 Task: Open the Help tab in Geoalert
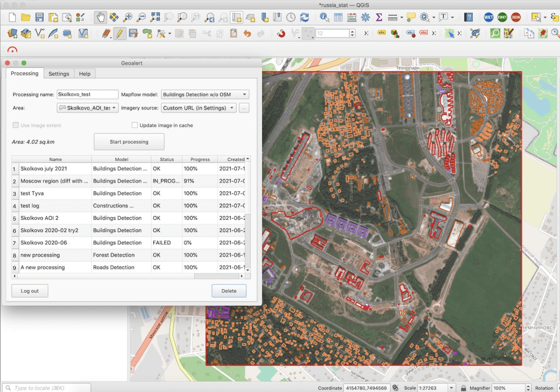(x=85, y=73)
